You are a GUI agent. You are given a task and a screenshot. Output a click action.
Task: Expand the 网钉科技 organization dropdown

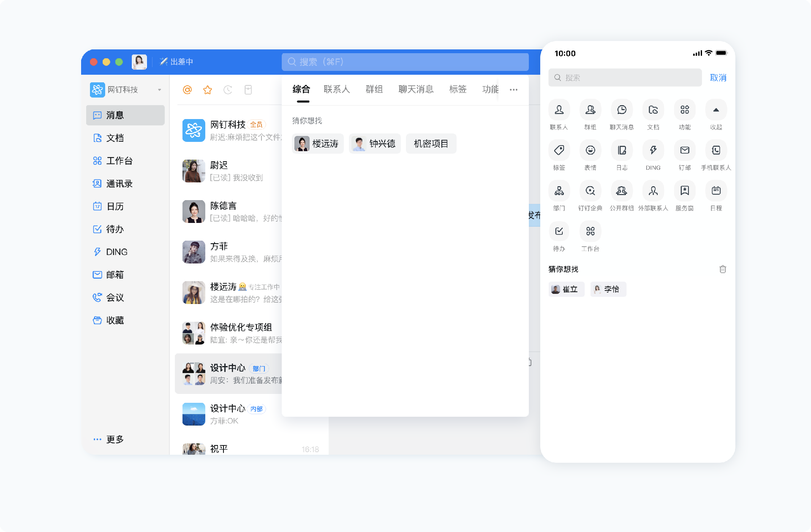(x=159, y=90)
